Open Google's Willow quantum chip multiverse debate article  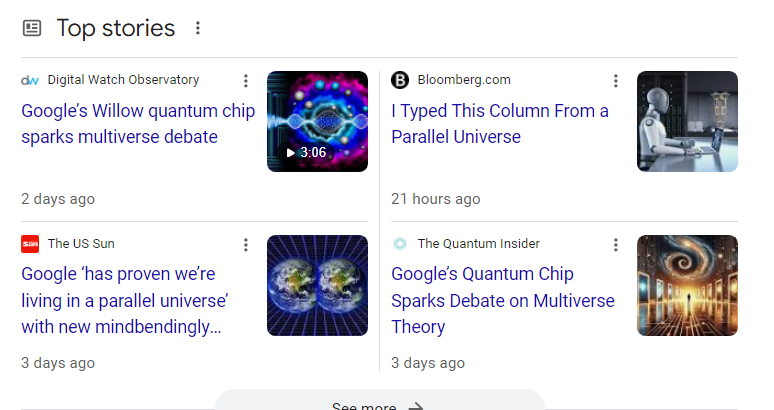120,123
